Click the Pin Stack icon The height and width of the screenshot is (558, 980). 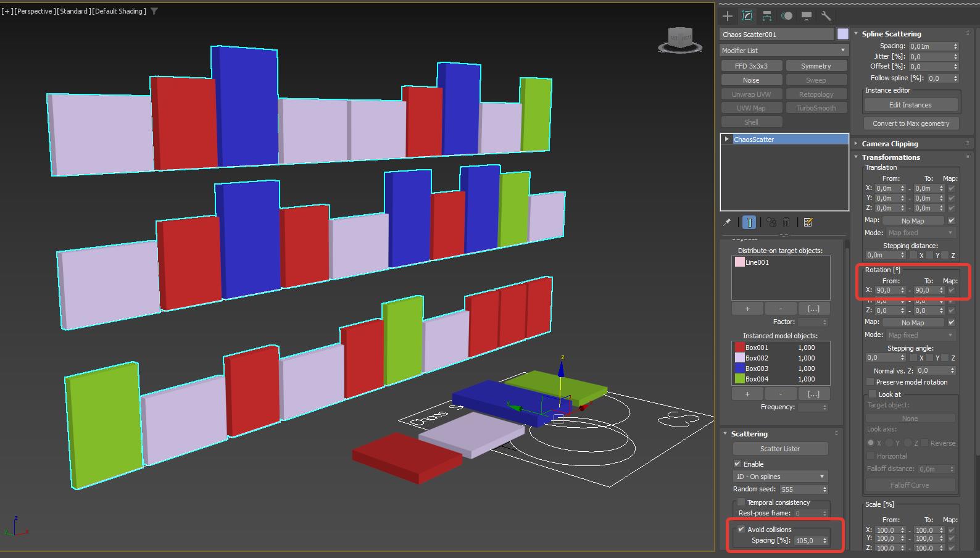click(x=728, y=222)
